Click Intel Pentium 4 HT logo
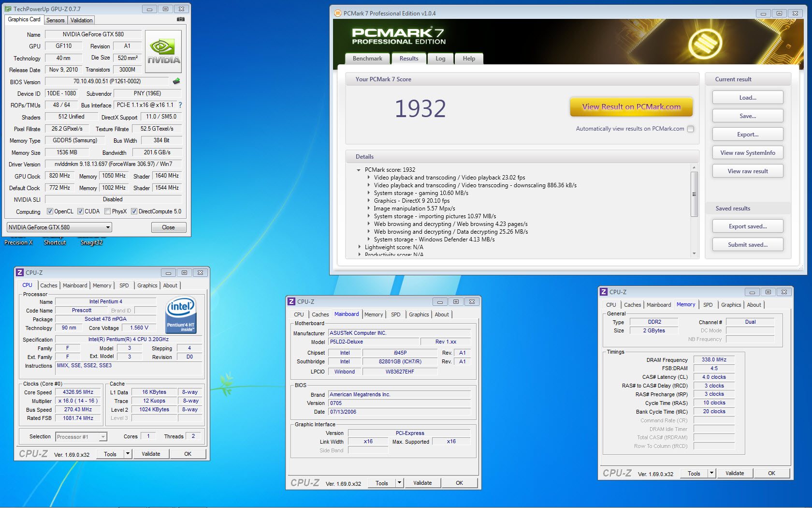Viewport: 812px width, 508px height. click(x=180, y=314)
